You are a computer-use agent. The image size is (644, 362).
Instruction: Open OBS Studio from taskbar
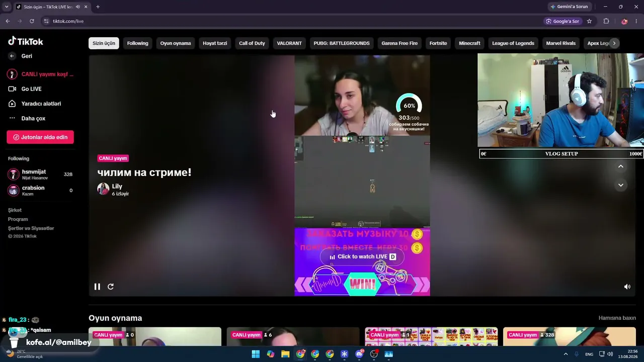(x=374, y=354)
